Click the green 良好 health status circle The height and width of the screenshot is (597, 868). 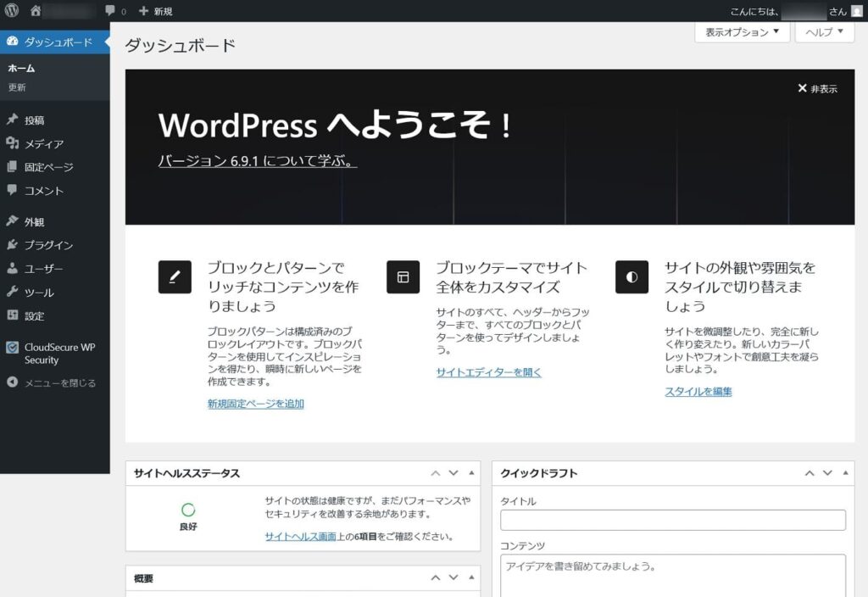click(x=188, y=510)
